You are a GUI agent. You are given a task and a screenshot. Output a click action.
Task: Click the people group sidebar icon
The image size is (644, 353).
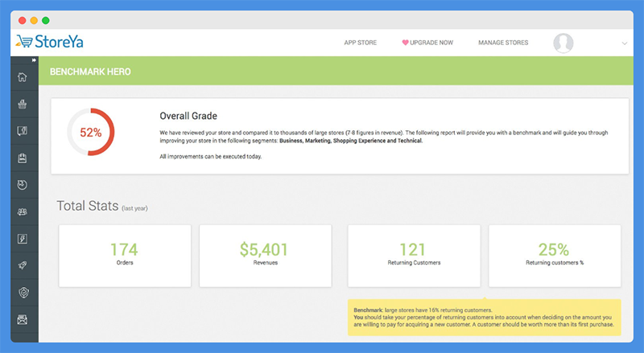[x=23, y=211]
